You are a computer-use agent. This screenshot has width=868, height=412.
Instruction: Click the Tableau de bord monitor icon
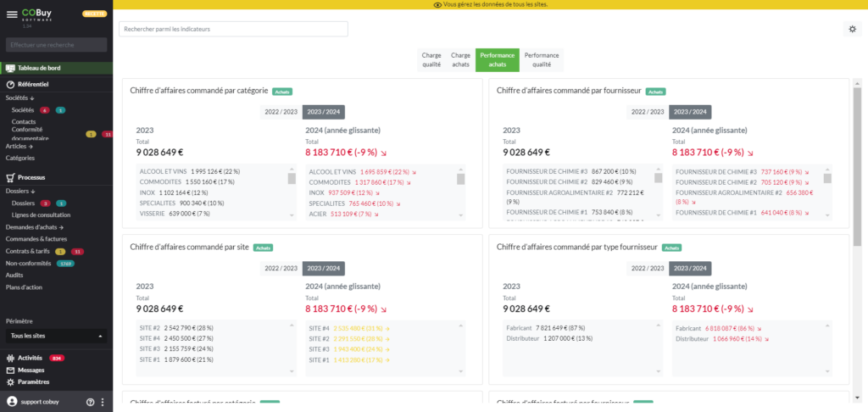point(11,68)
